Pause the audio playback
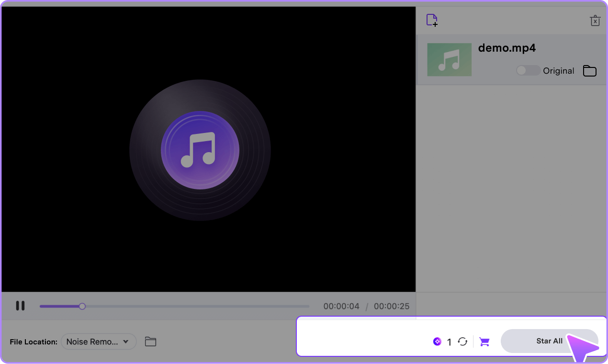This screenshot has height=364, width=608. pyautogui.click(x=21, y=306)
